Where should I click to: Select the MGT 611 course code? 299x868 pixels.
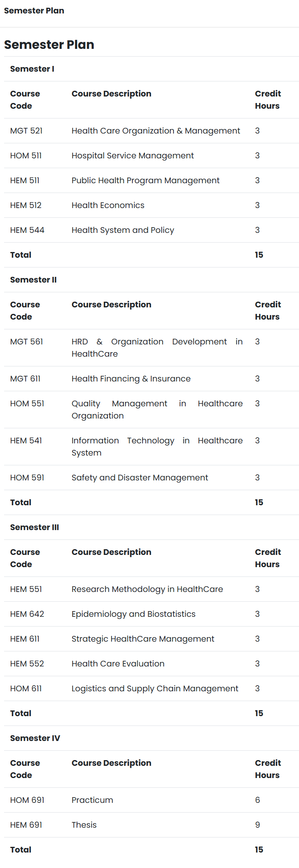25,379
